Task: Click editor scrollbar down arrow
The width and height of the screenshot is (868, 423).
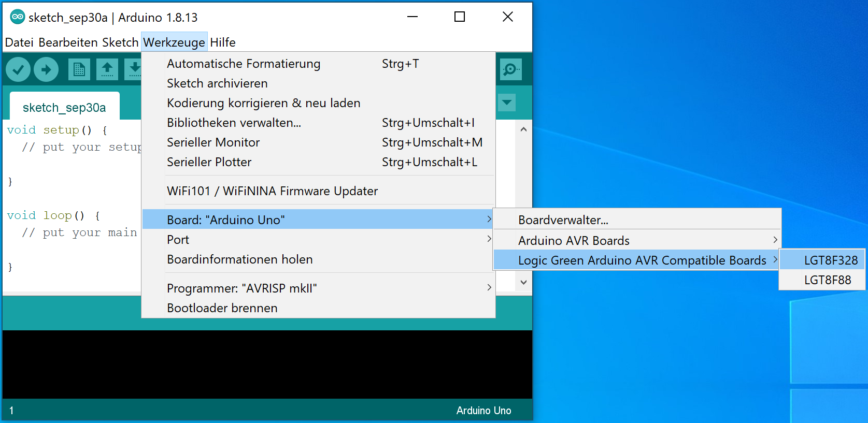Action: [x=523, y=282]
